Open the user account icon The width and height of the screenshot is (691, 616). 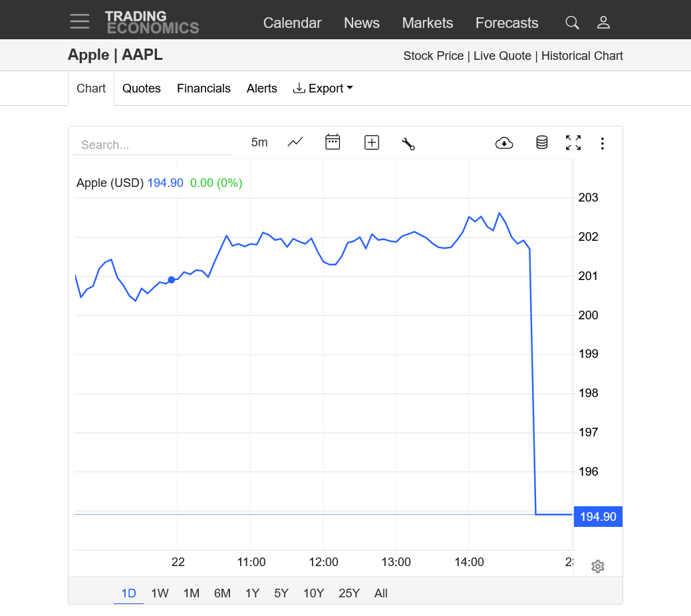(603, 23)
